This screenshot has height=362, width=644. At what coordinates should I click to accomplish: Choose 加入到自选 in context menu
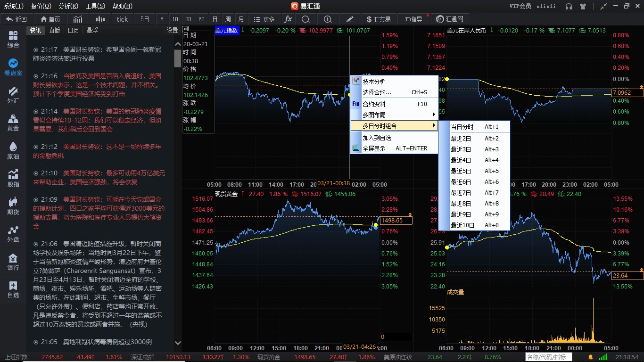click(x=394, y=138)
